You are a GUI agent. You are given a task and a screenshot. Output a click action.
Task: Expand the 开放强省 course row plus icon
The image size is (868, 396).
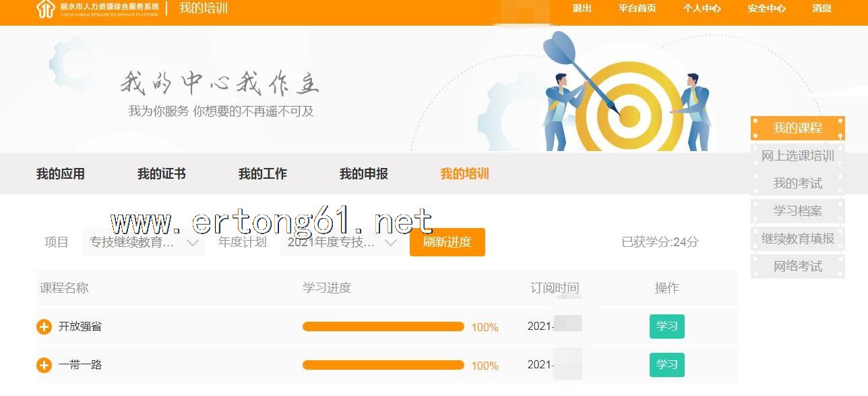pos(44,327)
